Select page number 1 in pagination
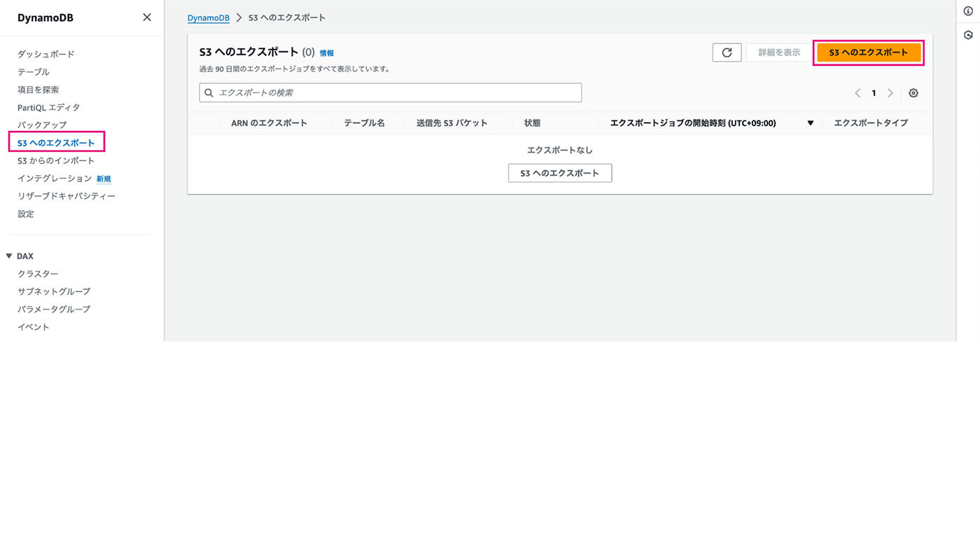 point(874,93)
